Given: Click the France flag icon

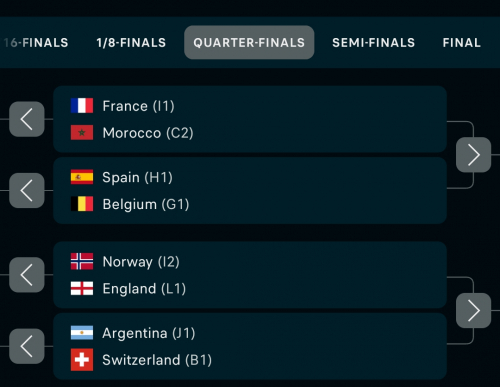Looking at the screenshot, I should click(x=82, y=106).
